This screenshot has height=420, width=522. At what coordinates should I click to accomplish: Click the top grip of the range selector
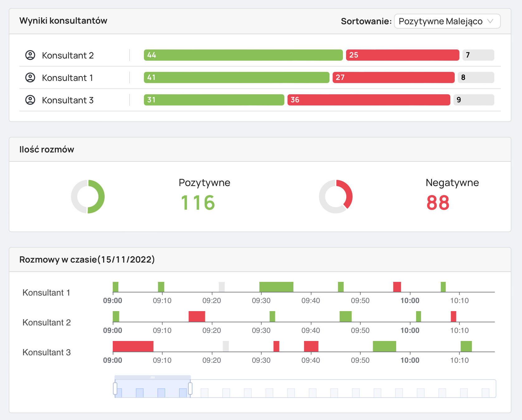pyautogui.click(x=153, y=377)
